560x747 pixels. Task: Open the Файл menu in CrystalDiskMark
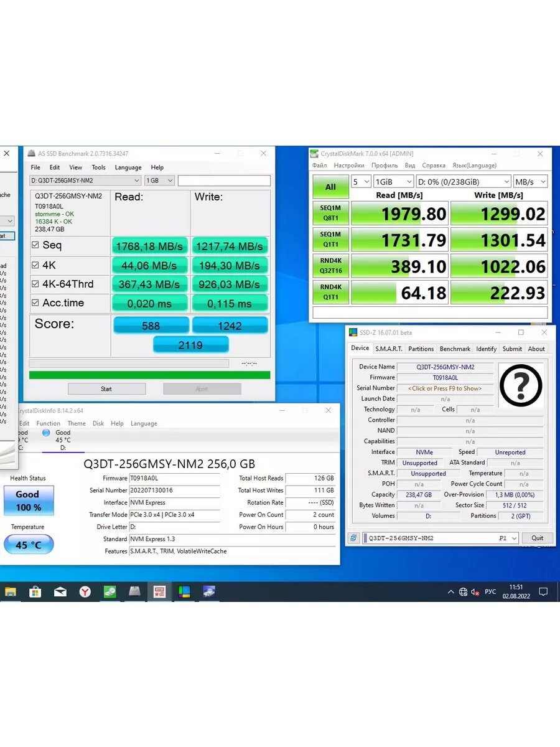coord(319,166)
